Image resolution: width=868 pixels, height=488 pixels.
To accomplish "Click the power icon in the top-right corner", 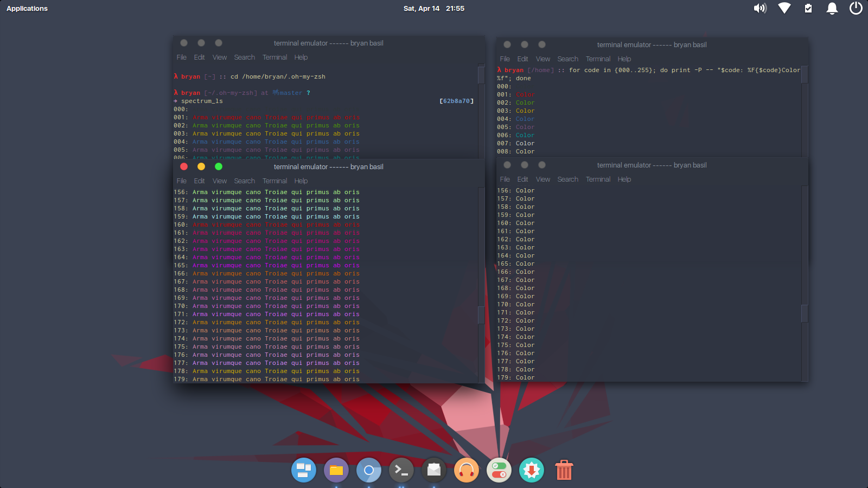I will [856, 8].
